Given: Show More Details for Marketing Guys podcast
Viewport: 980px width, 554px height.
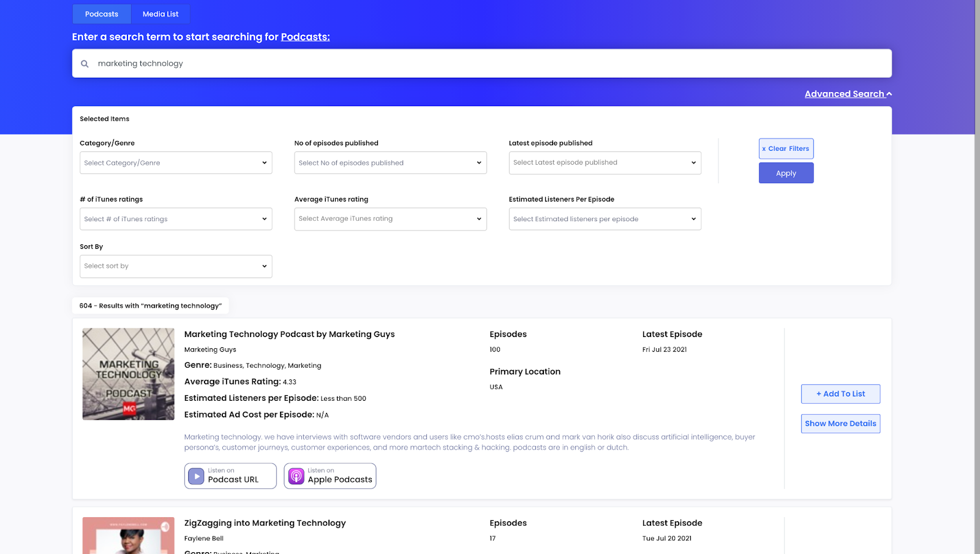Looking at the screenshot, I should 840,423.
